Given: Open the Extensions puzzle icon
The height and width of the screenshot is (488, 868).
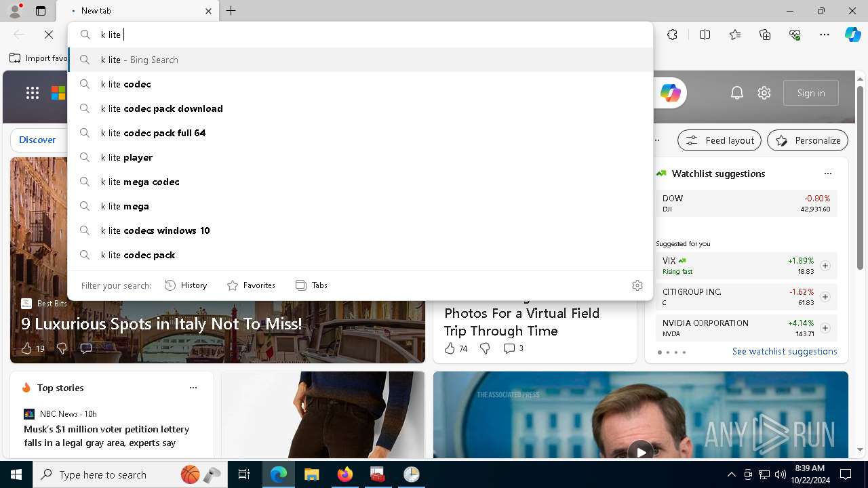Looking at the screenshot, I should coord(672,35).
